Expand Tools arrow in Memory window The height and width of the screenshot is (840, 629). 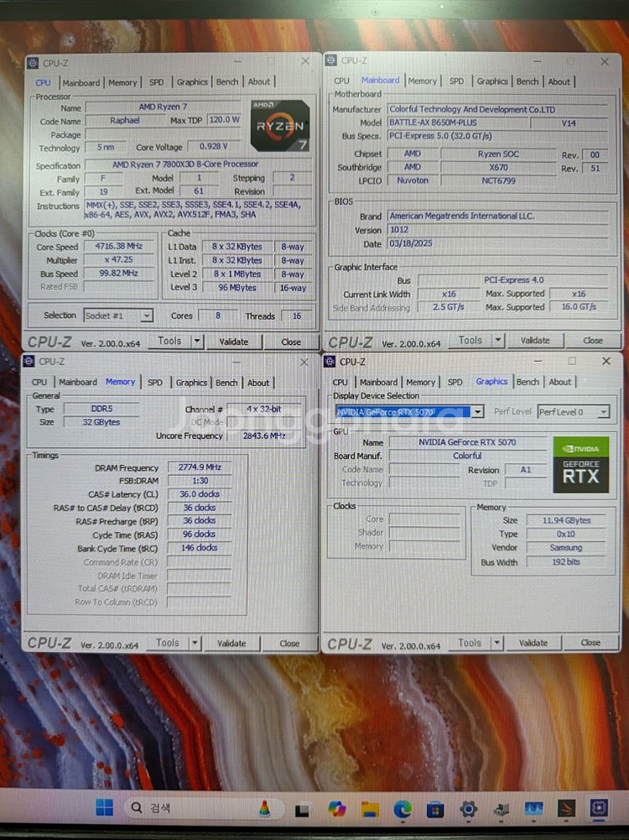pos(195,642)
